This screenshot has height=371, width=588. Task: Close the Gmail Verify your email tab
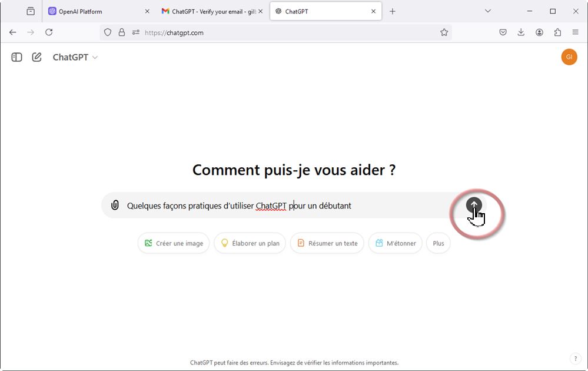pyautogui.click(x=260, y=11)
